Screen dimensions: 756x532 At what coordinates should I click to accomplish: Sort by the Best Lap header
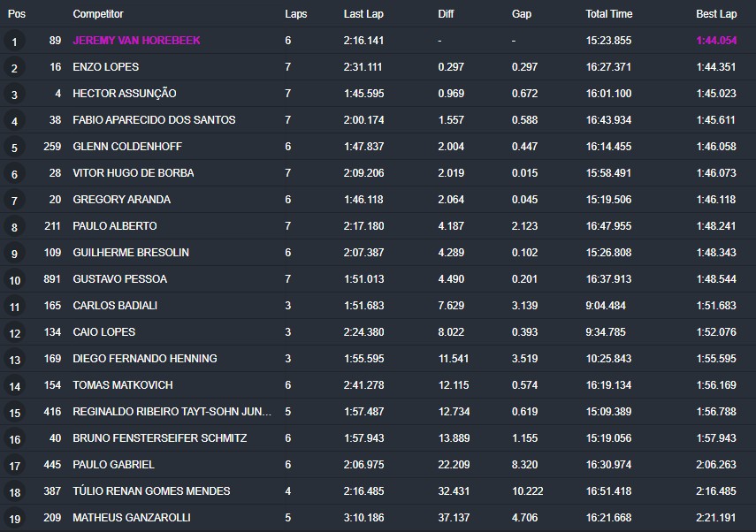point(716,14)
